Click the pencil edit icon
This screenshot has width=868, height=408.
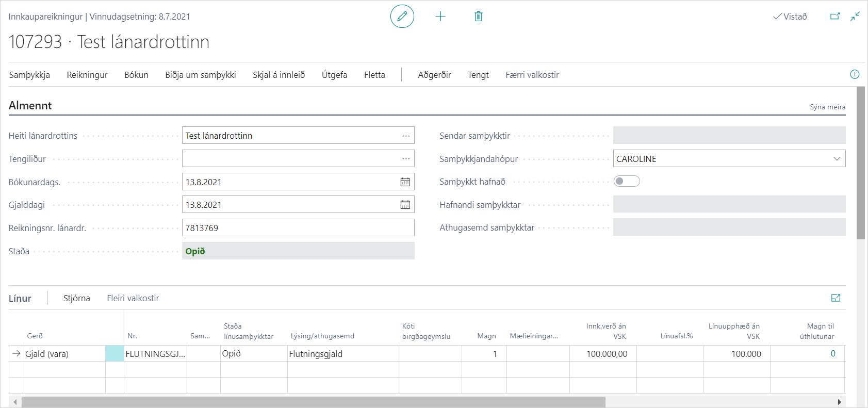pyautogui.click(x=402, y=17)
